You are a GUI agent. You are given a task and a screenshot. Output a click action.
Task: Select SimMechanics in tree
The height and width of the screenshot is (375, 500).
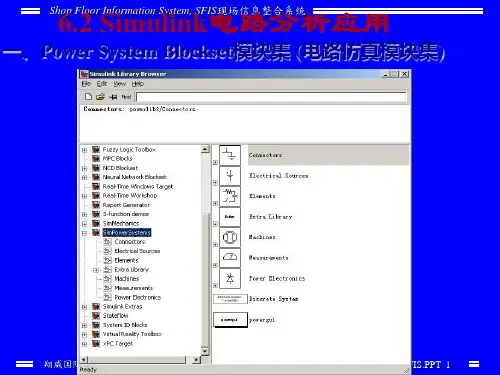121,223
